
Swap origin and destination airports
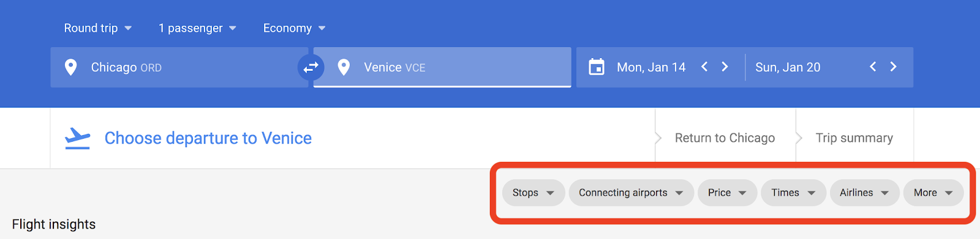point(311,67)
